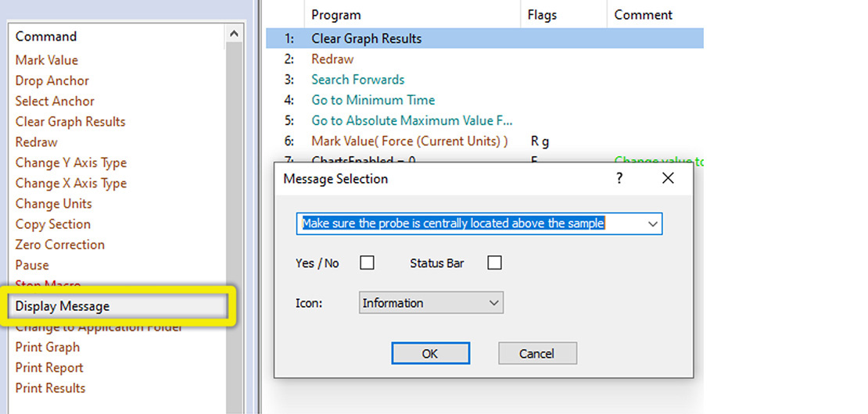The image size is (868, 414).
Task: Click the Comment column header
Action: tap(643, 15)
